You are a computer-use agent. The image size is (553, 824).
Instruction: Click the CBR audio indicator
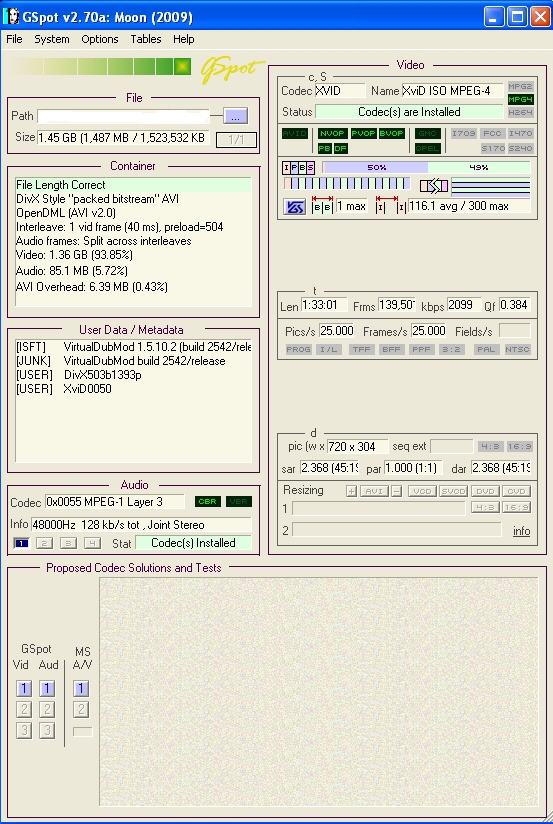pyautogui.click(x=208, y=501)
